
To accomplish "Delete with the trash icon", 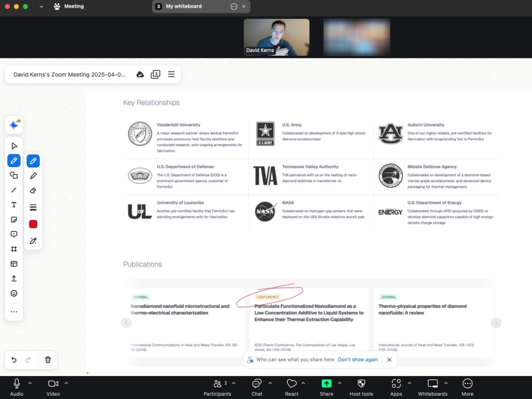I will 48,360.
